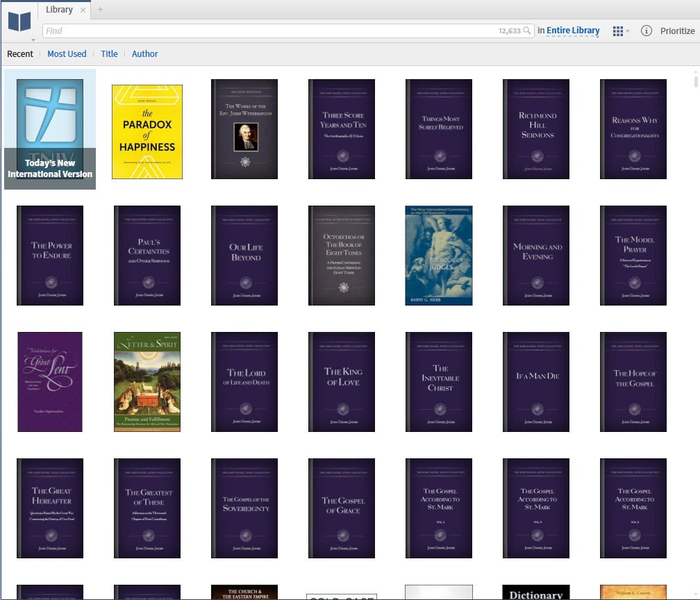
Task: Open The Book of Judges commentary
Action: [439, 256]
